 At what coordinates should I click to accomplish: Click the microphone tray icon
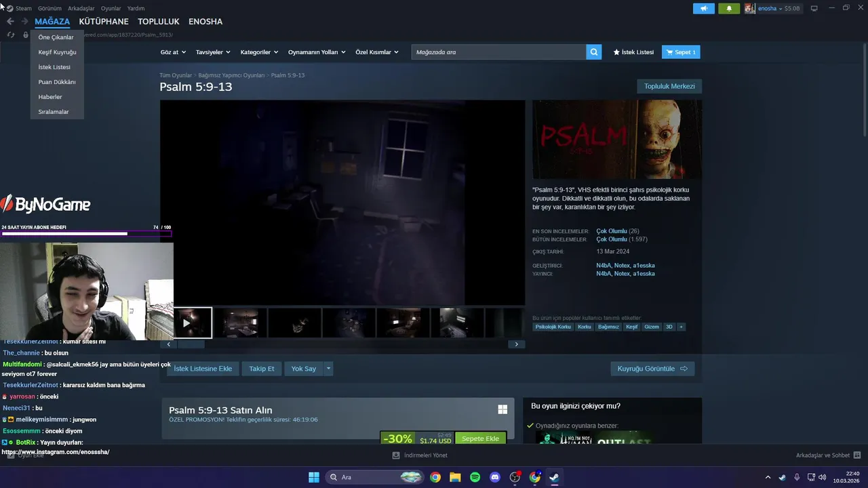pos(797,477)
